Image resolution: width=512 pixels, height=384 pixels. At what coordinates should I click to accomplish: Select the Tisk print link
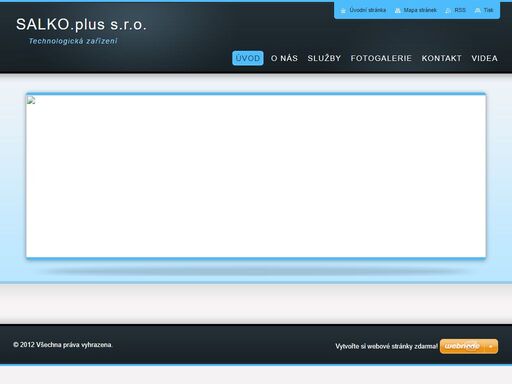(x=488, y=10)
